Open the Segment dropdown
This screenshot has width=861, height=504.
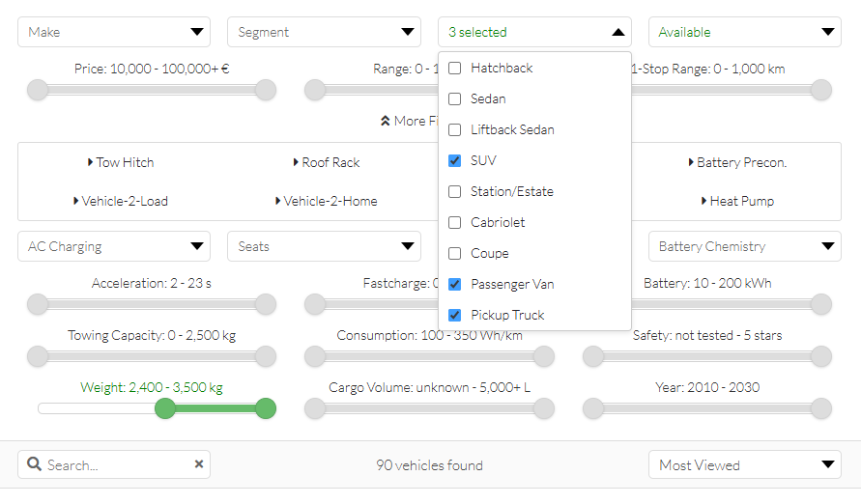pos(324,32)
